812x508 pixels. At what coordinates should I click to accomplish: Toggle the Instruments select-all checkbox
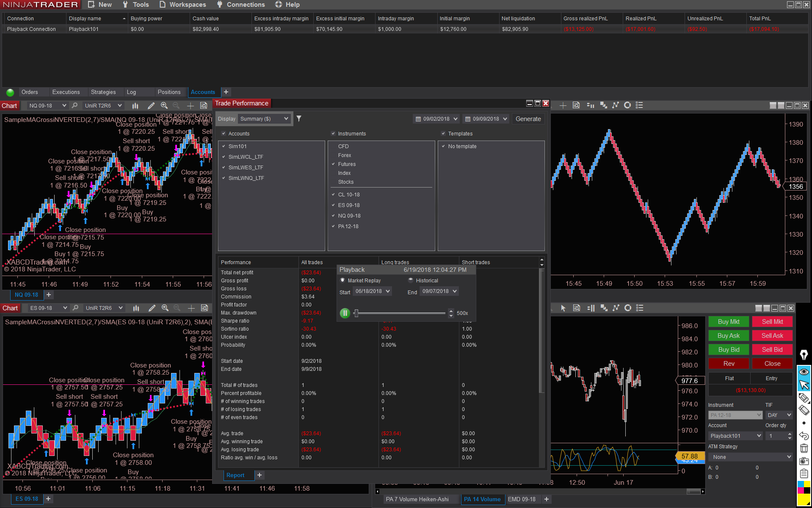(333, 133)
